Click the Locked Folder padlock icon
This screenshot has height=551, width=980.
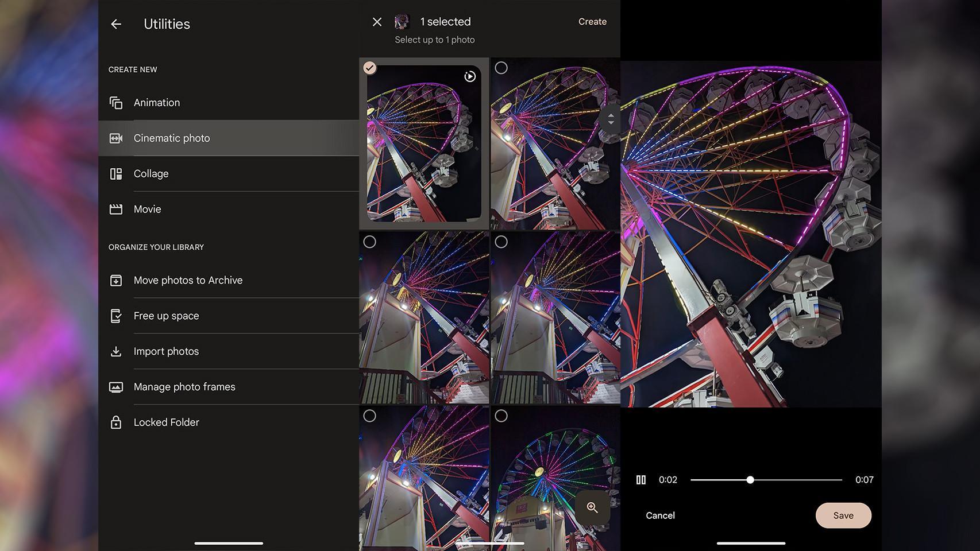(x=116, y=422)
